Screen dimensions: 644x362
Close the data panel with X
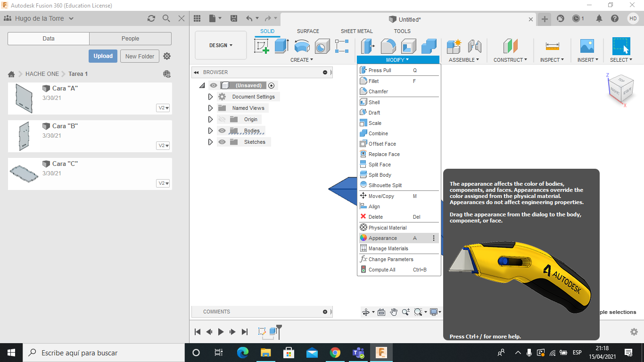[182, 18]
